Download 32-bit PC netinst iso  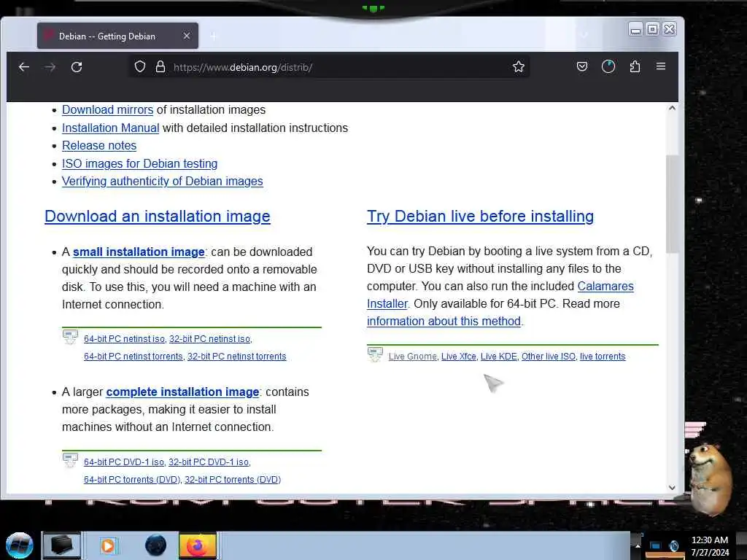point(209,339)
